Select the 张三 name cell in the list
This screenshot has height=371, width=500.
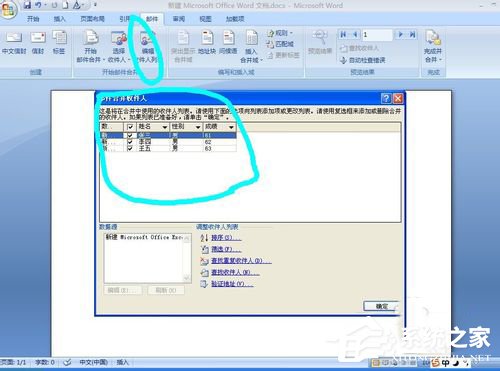pos(153,136)
